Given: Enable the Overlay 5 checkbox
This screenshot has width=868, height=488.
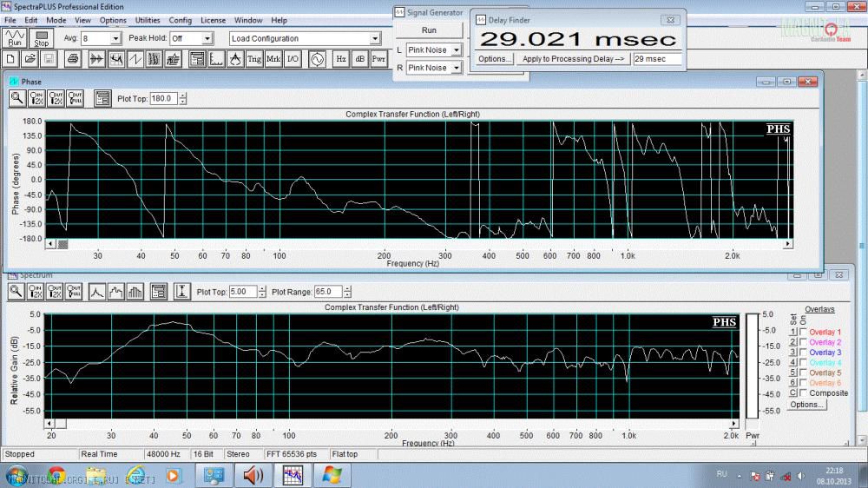Looking at the screenshot, I should pyautogui.click(x=803, y=373).
